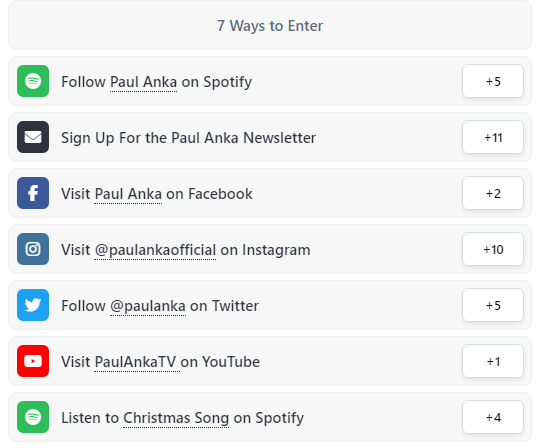Open the Paul Anka link in the Spotify row
Viewport: 540px width, 448px height.
point(143,82)
